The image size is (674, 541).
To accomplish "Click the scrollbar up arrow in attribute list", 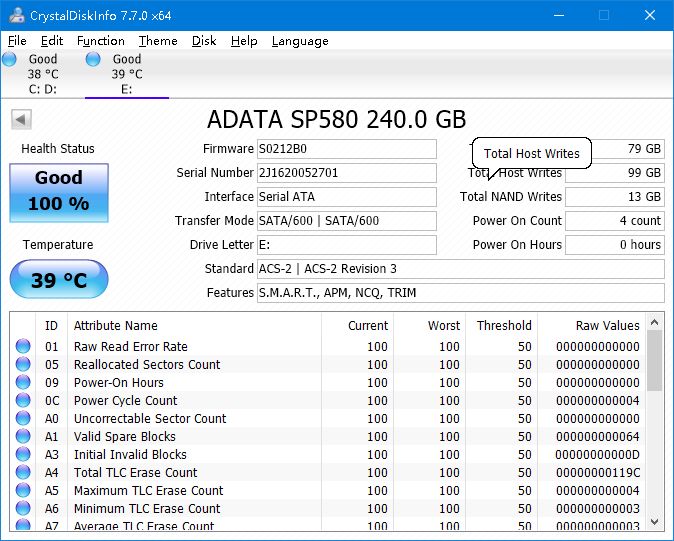I will (x=655, y=322).
